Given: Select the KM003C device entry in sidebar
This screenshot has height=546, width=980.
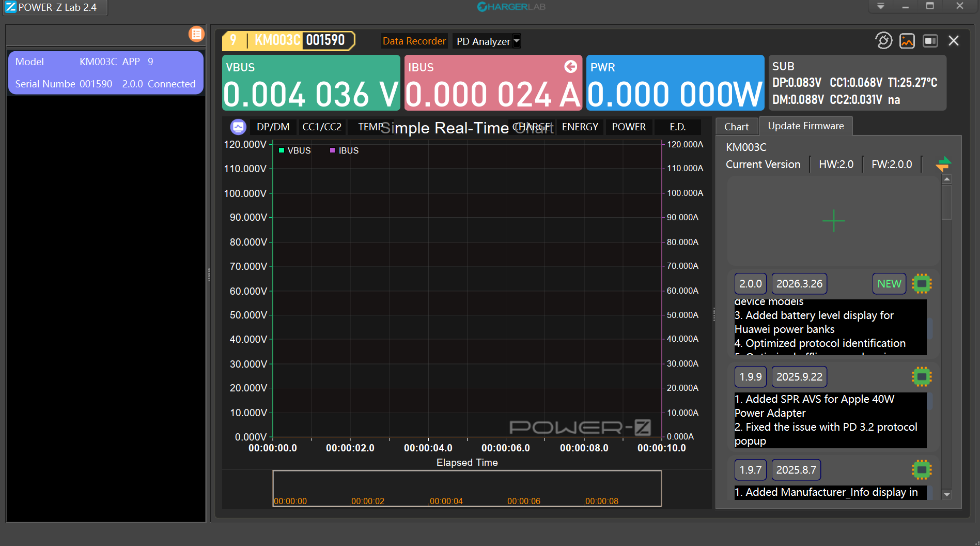Looking at the screenshot, I should point(105,72).
